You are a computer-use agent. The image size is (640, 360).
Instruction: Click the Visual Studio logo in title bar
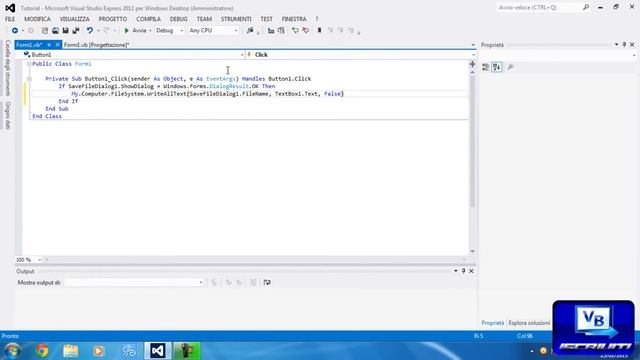(x=10, y=8)
